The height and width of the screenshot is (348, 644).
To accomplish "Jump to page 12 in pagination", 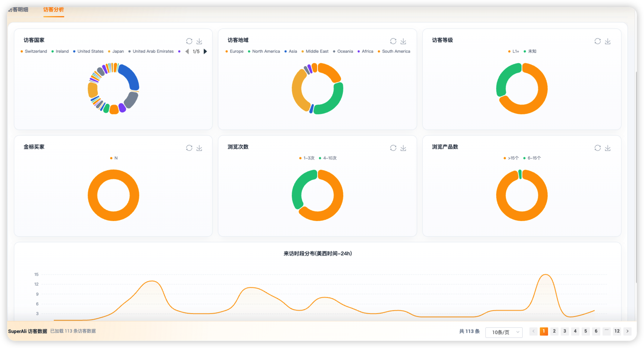I will [617, 331].
